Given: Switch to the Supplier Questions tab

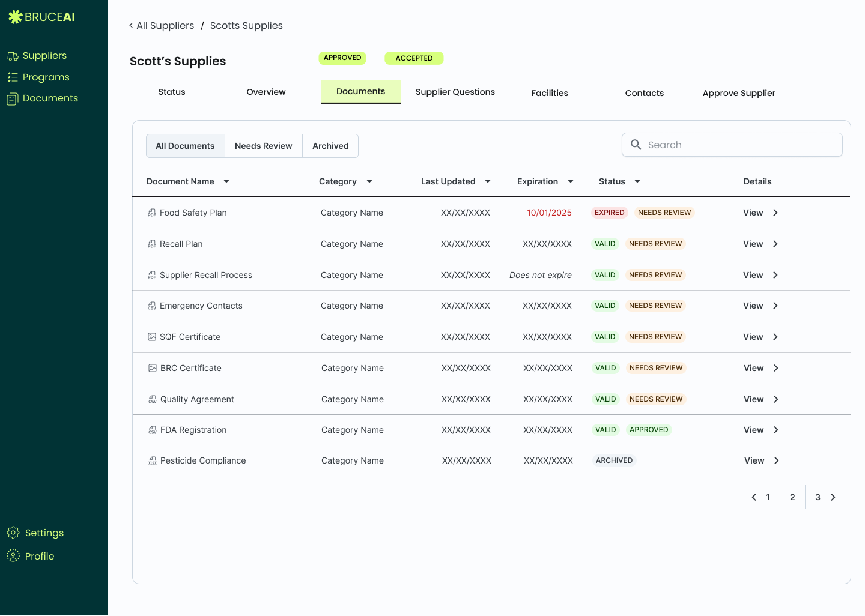Looking at the screenshot, I should tap(455, 92).
